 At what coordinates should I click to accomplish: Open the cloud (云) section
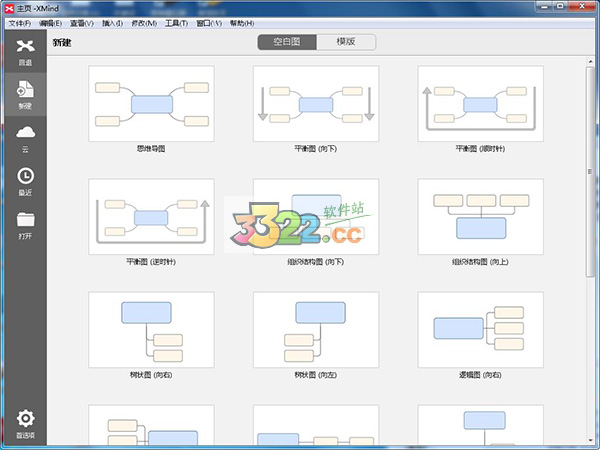(25, 135)
